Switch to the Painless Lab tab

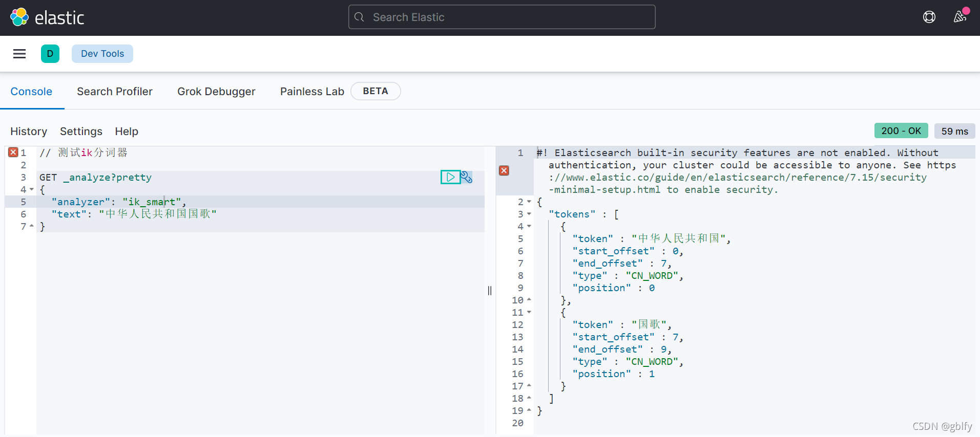[x=312, y=92]
